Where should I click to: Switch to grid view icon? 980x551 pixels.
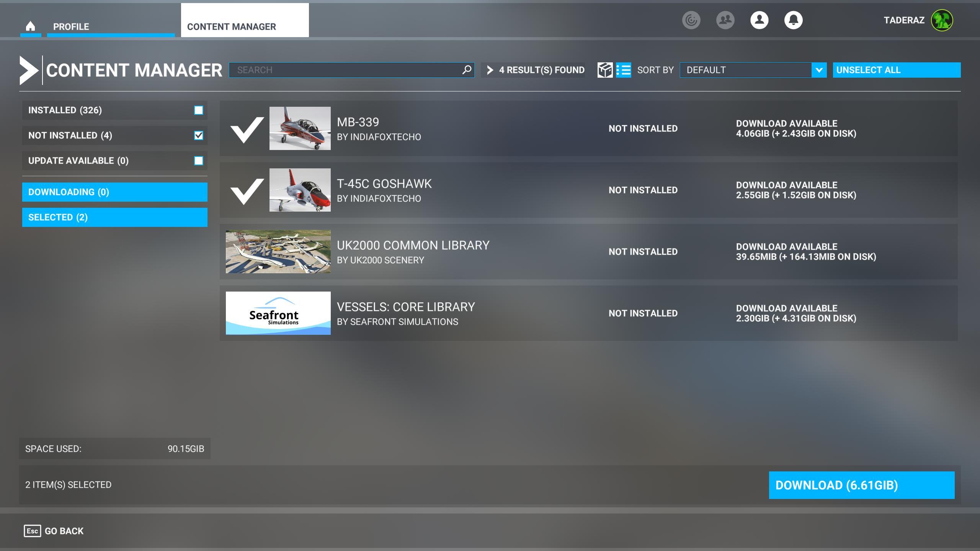605,70
